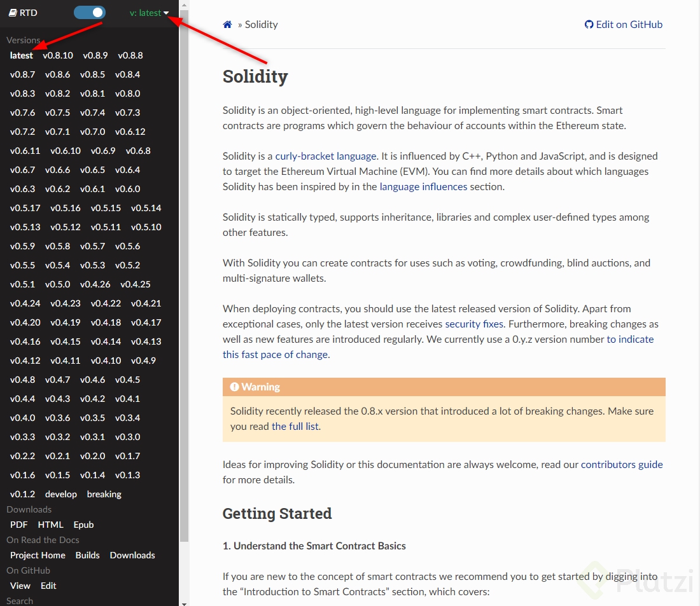This screenshot has width=700, height=606.
Task: Open version v0.8.4
Action: (x=127, y=74)
